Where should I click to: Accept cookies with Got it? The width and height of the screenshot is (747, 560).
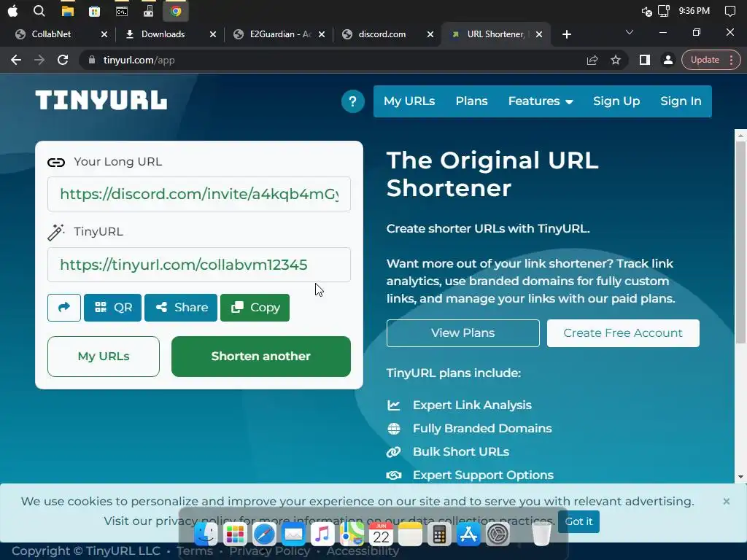pos(578,521)
